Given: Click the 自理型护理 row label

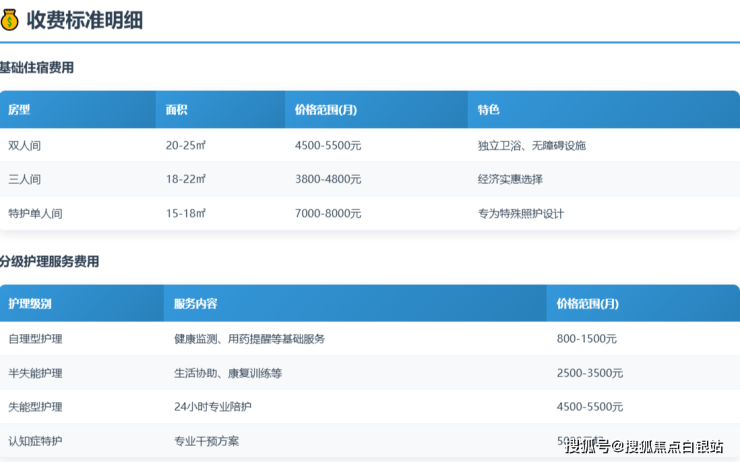Looking at the screenshot, I should 35,339.
